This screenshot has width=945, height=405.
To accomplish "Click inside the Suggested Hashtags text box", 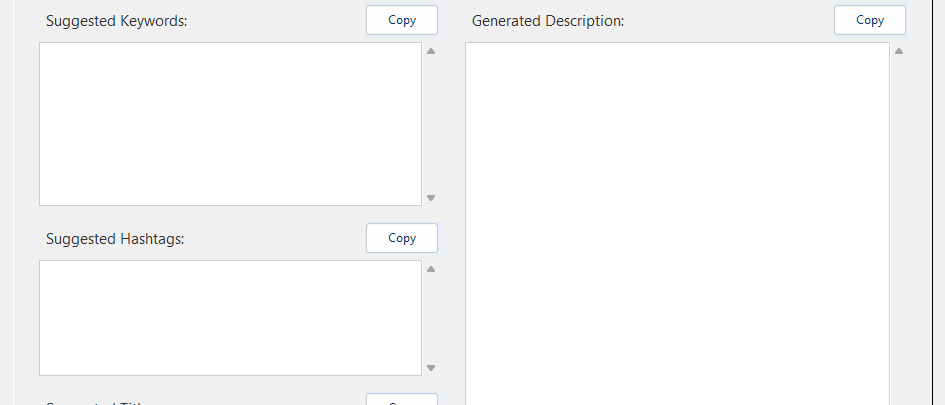I will click(230, 318).
